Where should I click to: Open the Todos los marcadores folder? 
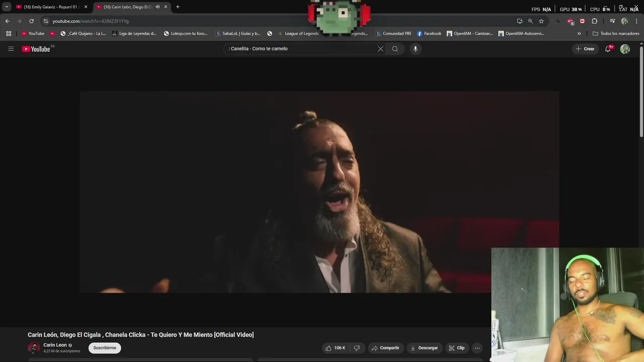click(x=616, y=34)
